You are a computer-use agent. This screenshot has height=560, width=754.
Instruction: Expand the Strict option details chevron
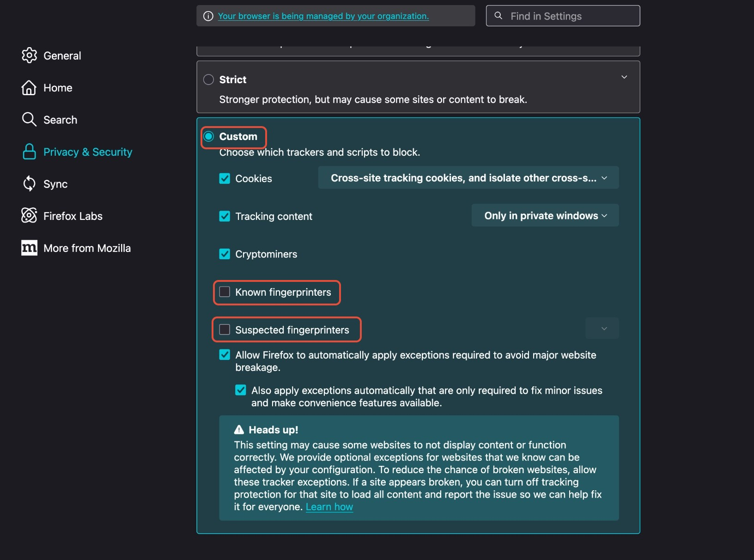[x=624, y=77]
